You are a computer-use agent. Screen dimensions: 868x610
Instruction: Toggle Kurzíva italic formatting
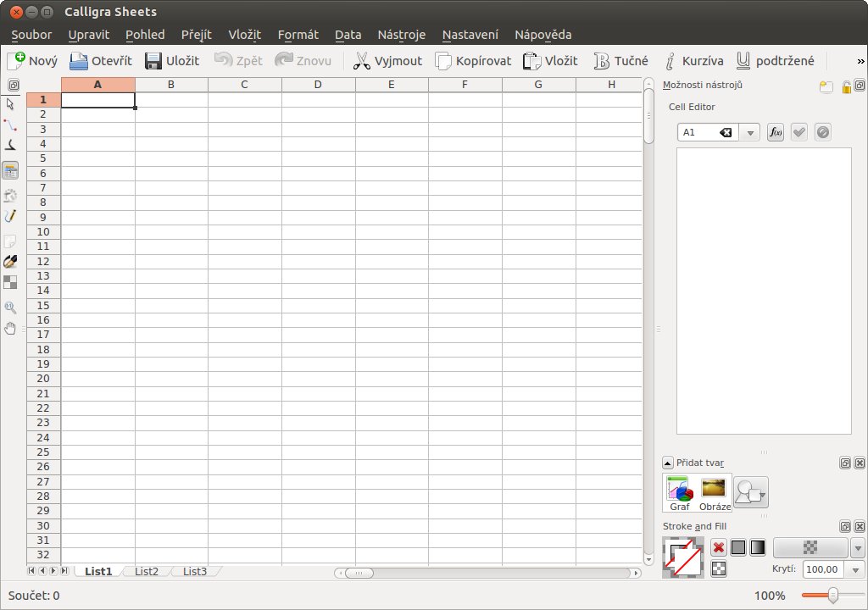tap(693, 61)
